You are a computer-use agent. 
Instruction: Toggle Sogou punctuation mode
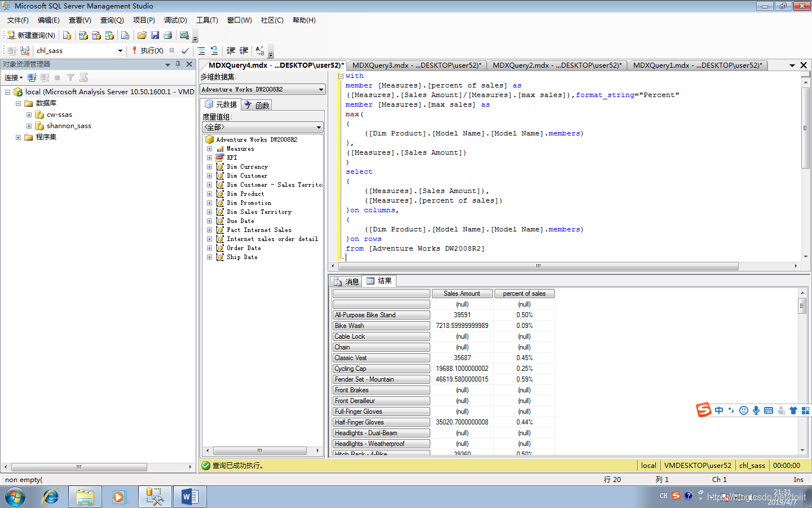pyautogui.click(x=731, y=410)
